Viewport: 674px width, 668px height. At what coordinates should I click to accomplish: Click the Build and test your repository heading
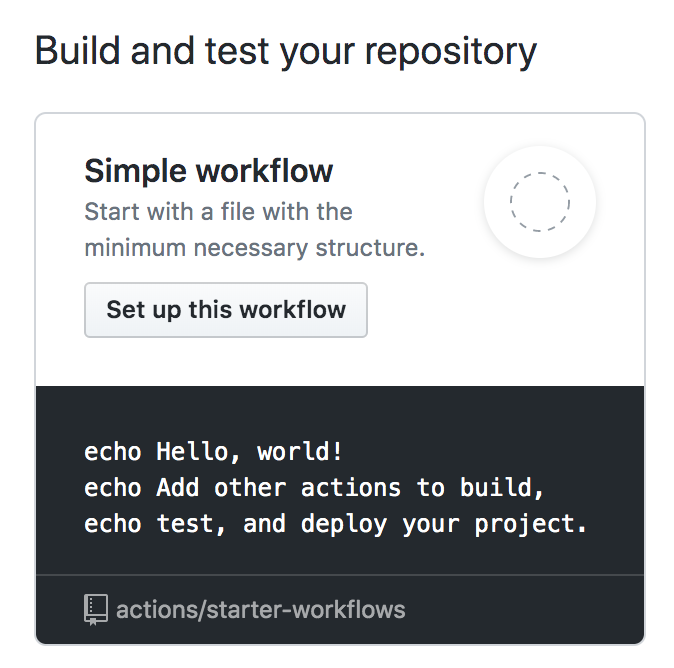click(x=286, y=51)
